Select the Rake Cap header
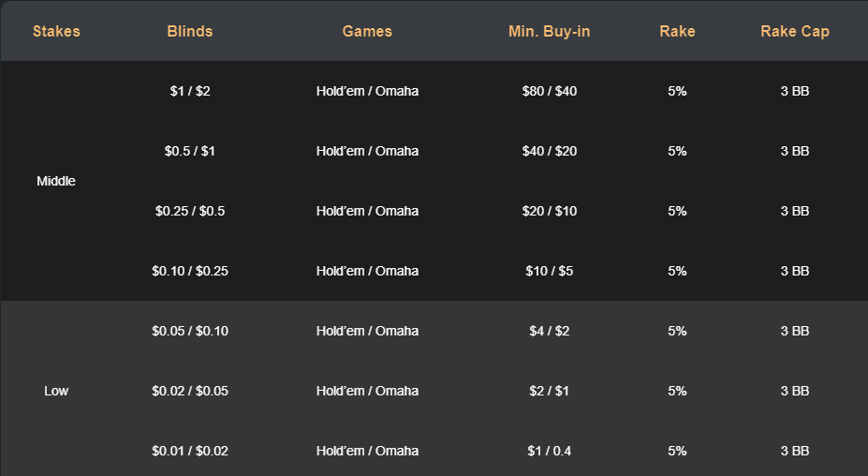 pyautogui.click(x=795, y=32)
